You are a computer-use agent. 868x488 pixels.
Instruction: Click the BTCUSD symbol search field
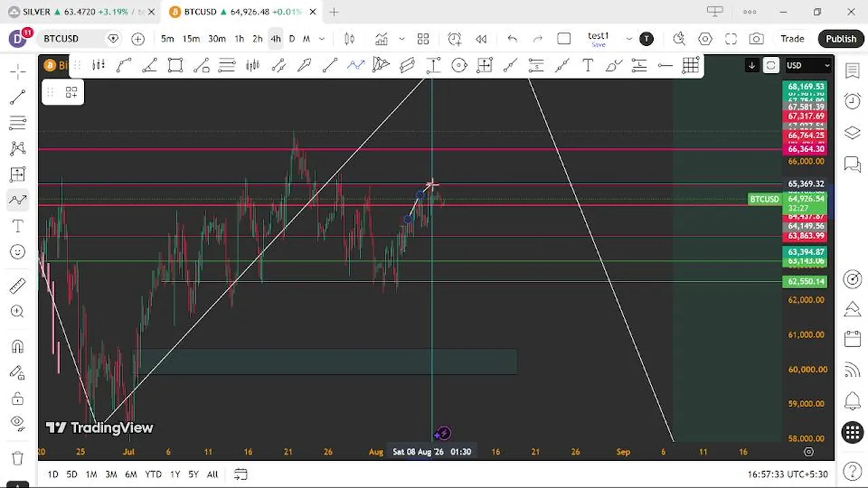(80, 39)
